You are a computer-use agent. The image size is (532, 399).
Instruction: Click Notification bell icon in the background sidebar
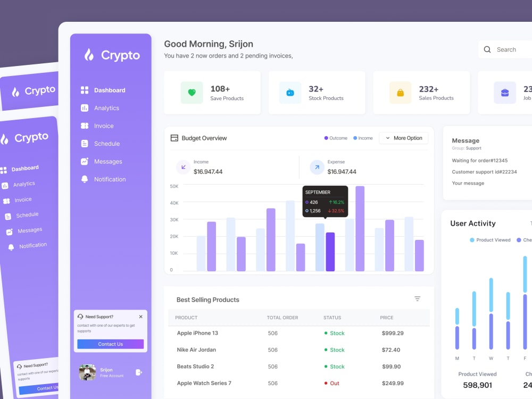(11, 247)
